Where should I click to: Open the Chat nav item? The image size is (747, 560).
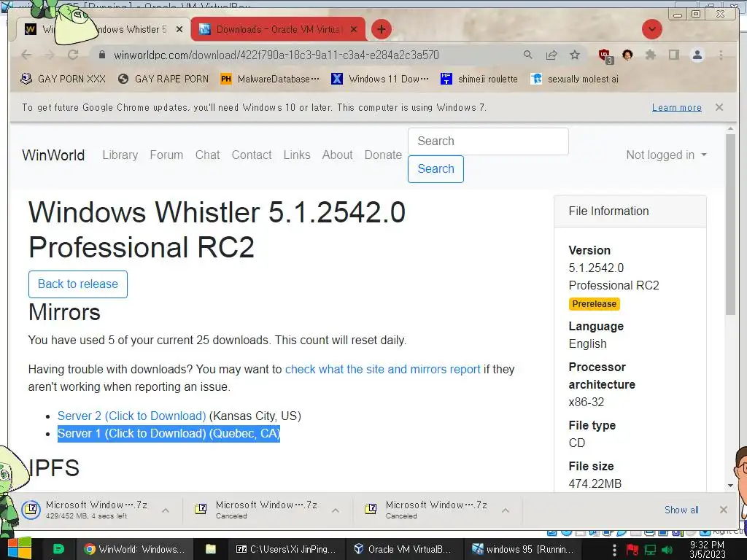207,155
